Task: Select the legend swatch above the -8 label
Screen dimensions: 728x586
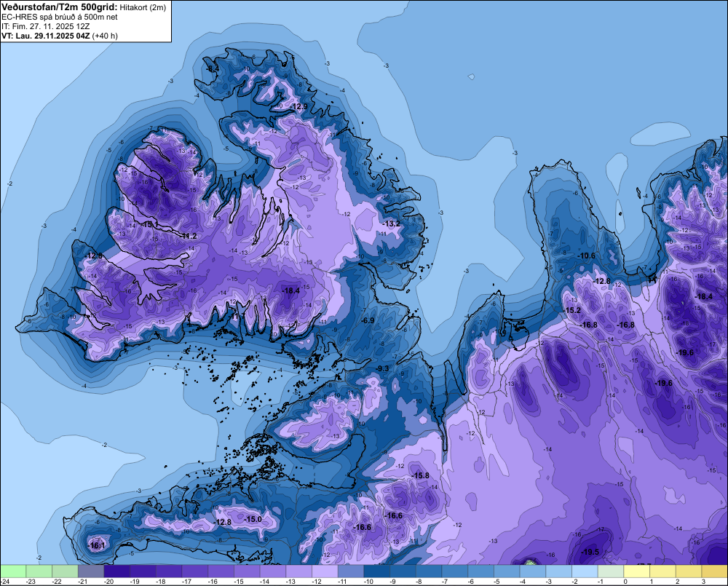Action: point(429,571)
